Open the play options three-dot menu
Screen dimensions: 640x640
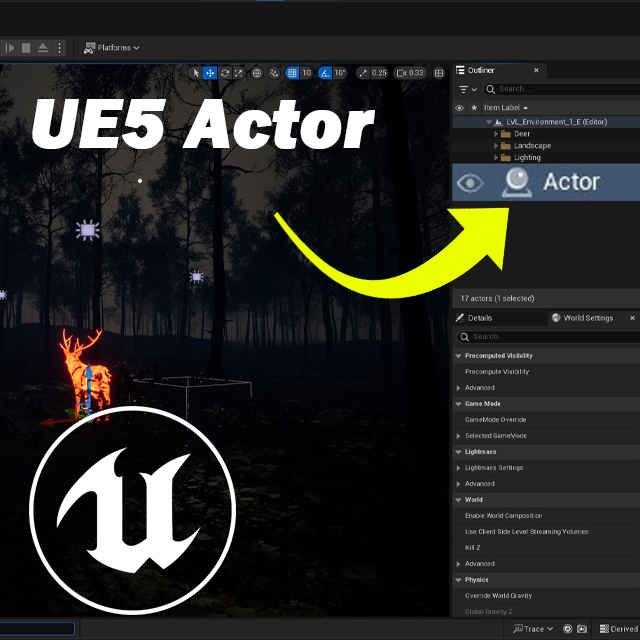[60, 48]
